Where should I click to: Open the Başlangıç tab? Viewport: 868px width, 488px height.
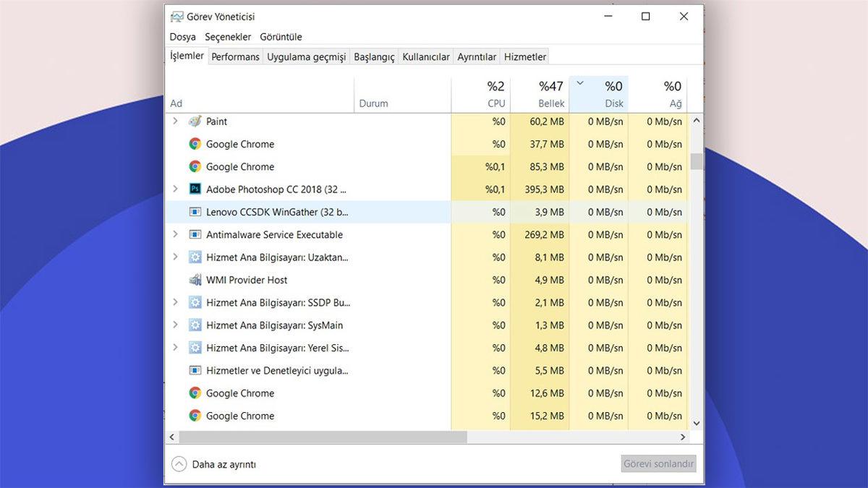(x=374, y=56)
